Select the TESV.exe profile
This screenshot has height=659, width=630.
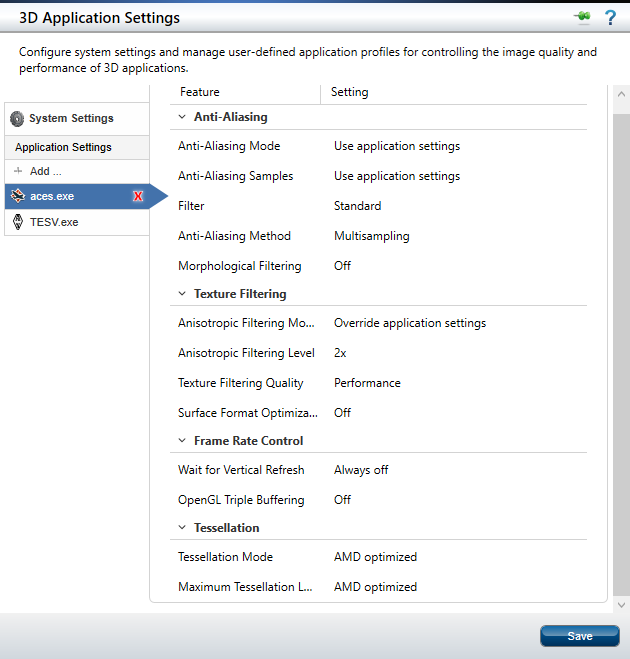(x=54, y=222)
